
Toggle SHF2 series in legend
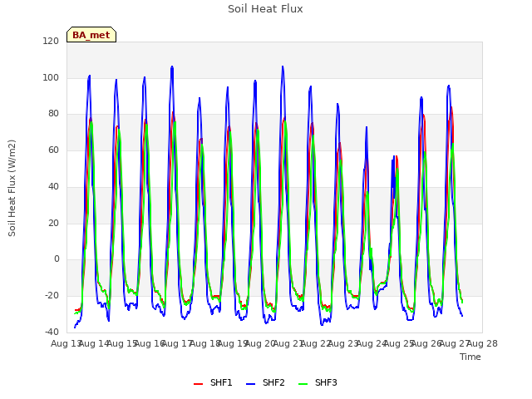(265, 382)
